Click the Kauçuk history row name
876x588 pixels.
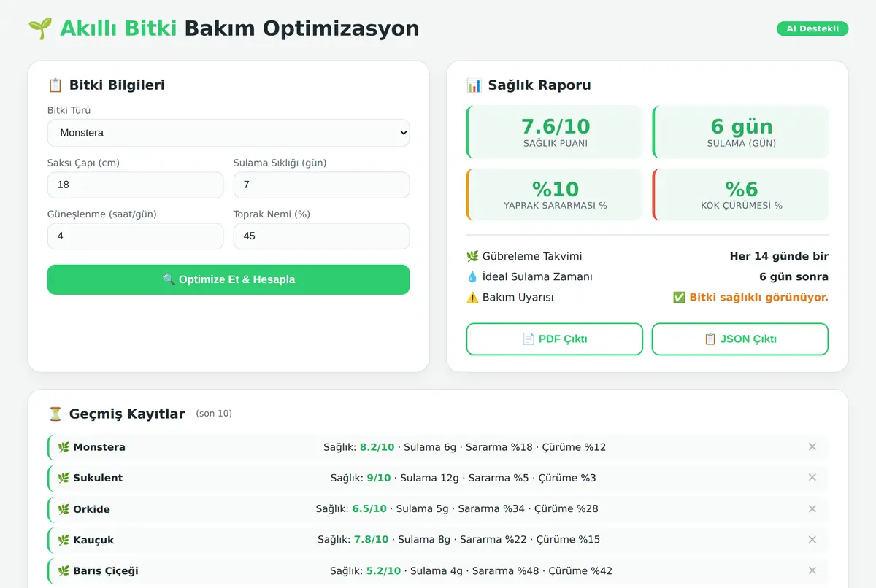coord(93,540)
